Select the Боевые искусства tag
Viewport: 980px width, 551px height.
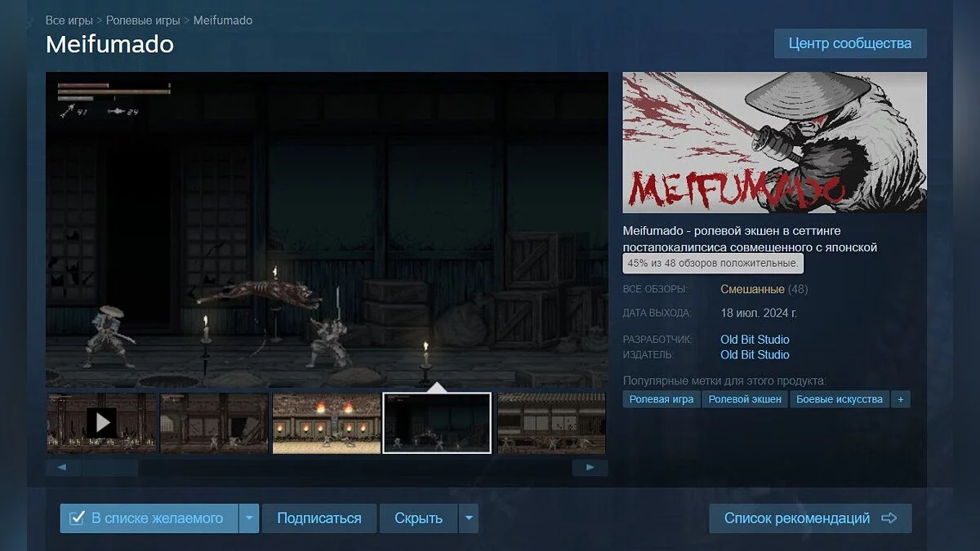coord(840,399)
